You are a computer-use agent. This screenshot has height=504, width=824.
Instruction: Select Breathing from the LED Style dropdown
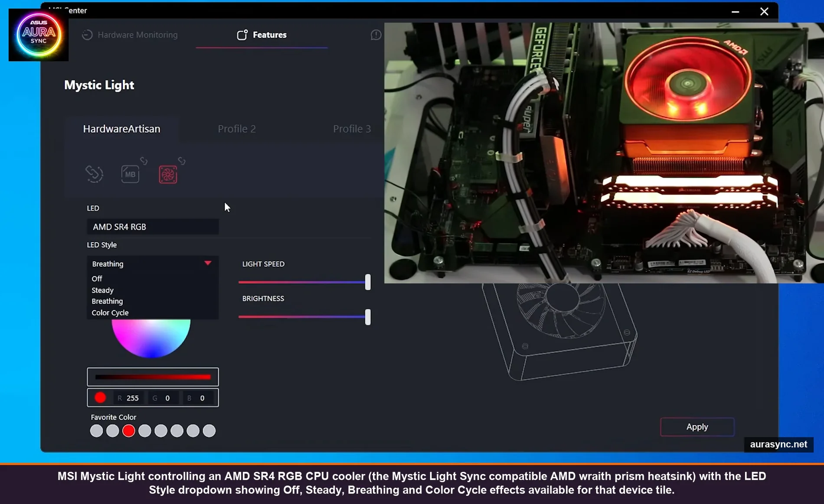pos(107,301)
